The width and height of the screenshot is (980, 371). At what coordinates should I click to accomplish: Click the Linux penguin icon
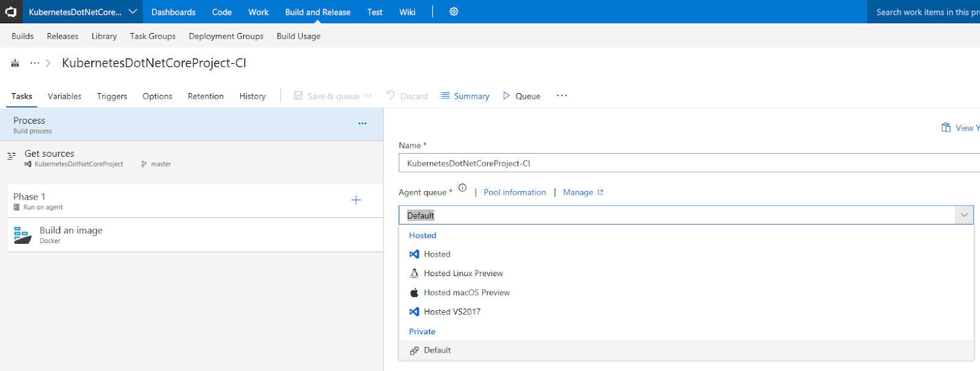pos(414,273)
